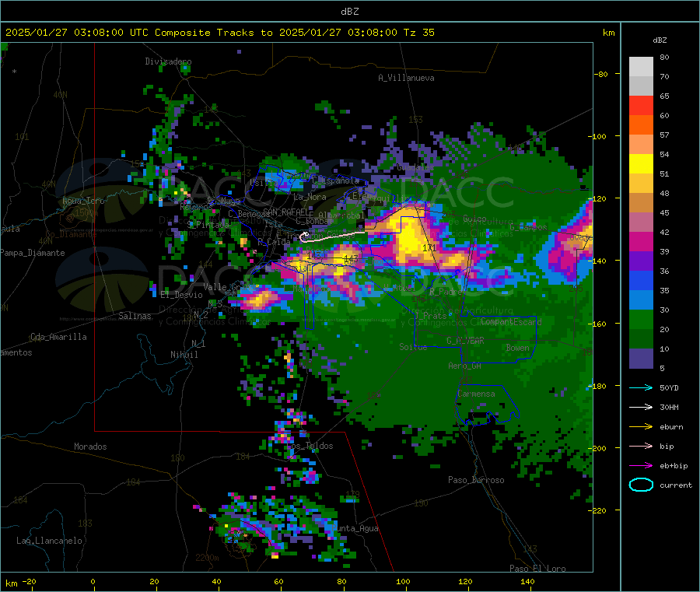The height and width of the screenshot is (592, 700).
Task: Pick the dark orange 57-60 dBZ swatch
Action: [641, 125]
